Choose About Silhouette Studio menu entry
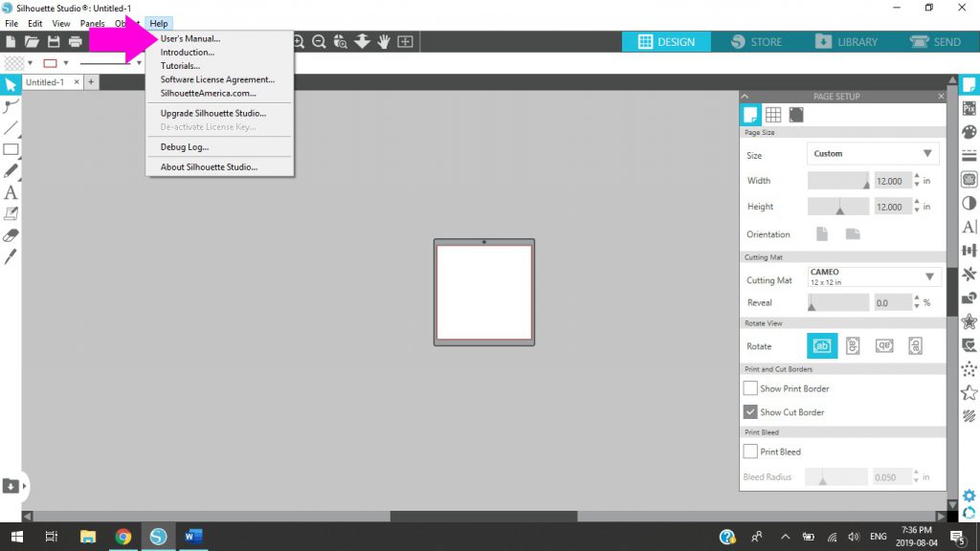 tap(209, 167)
